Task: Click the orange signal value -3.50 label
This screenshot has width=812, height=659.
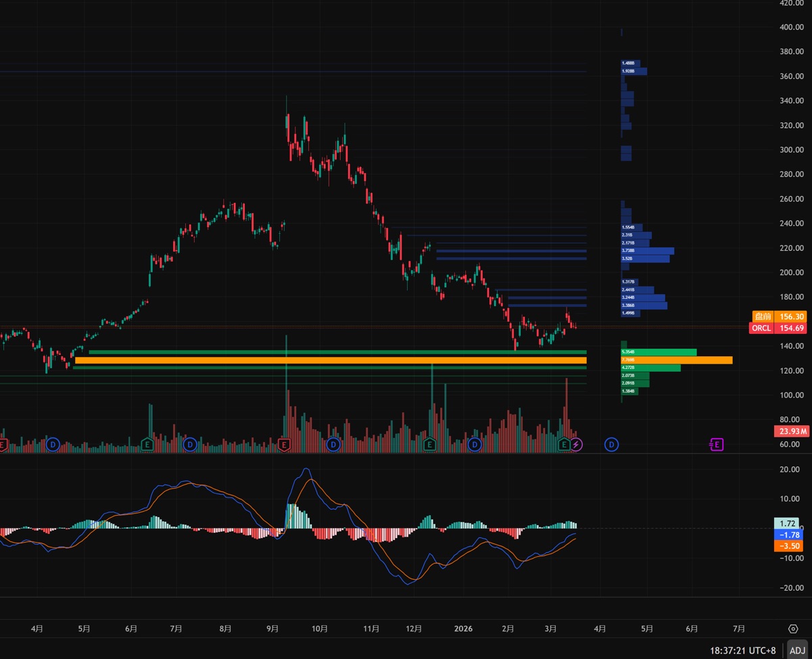Action: tap(789, 546)
